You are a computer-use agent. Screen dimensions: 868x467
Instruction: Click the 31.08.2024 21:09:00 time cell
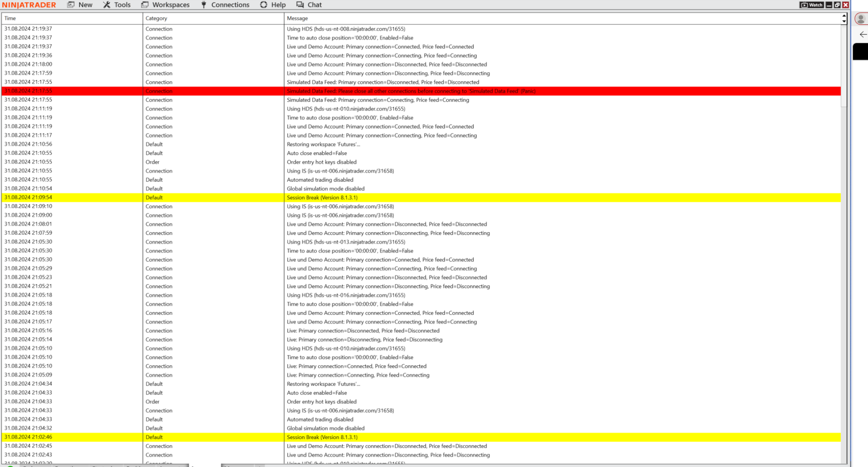28,215
